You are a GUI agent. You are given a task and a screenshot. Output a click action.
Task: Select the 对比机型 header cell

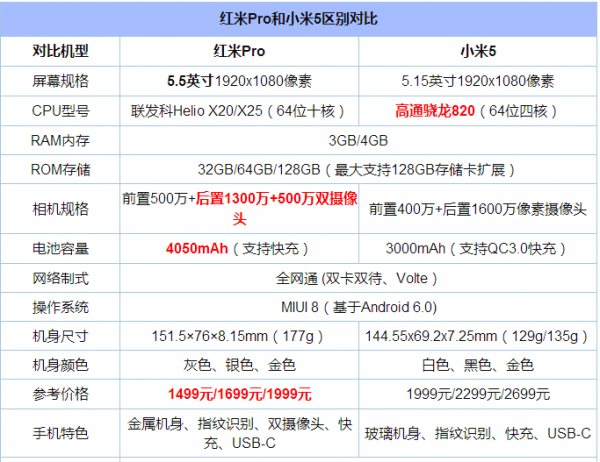click(x=59, y=50)
